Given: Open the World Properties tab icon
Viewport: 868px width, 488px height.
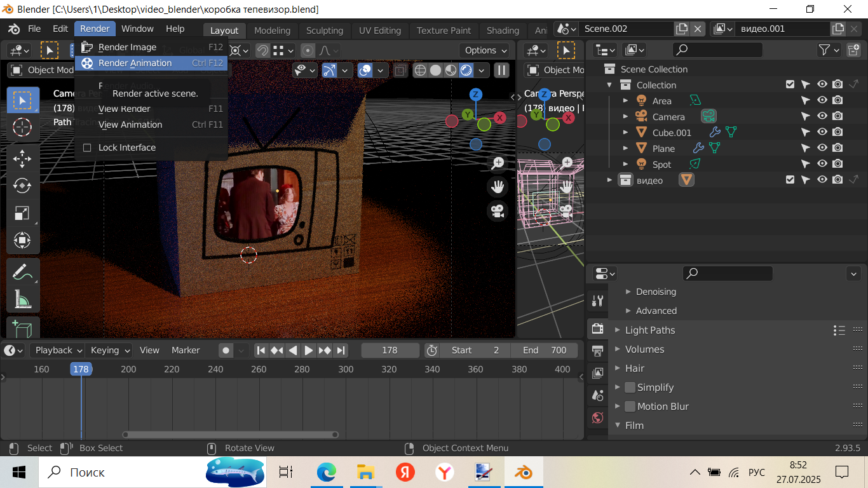Looking at the screenshot, I should 597,417.
